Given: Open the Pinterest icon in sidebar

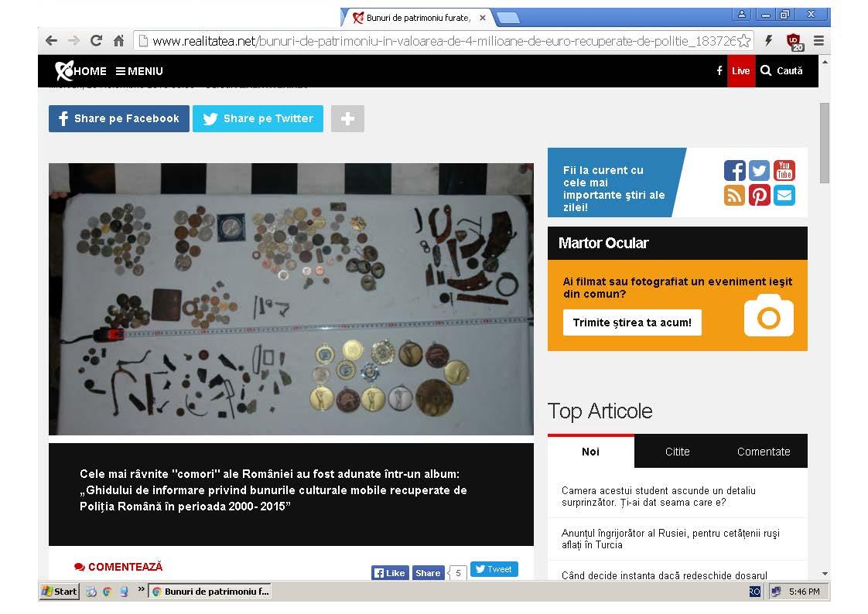Looking at the screenshot, I should point(759,196).
